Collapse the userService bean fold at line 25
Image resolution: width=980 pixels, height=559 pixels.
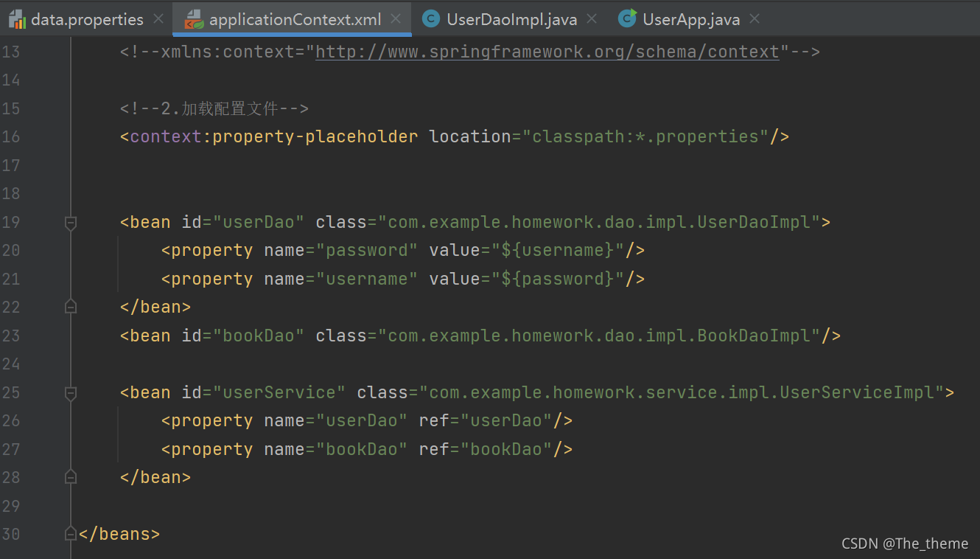click(71, 392)
